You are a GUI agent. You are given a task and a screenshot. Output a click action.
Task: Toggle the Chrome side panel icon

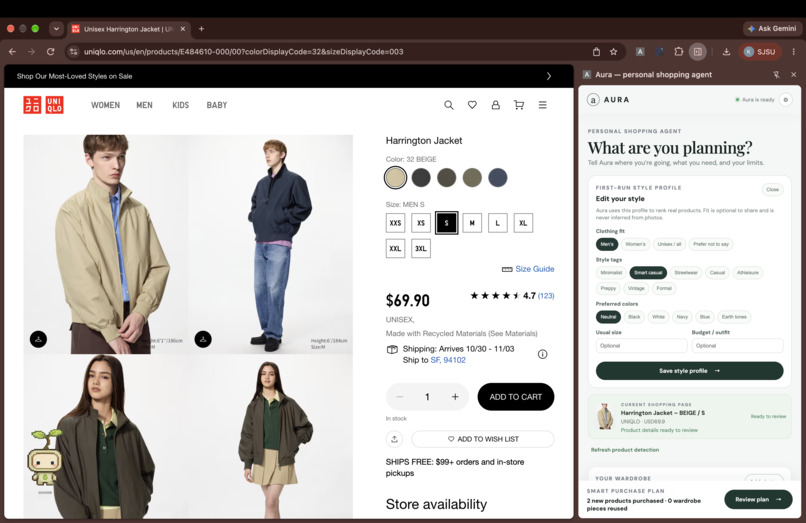point(698,51)
